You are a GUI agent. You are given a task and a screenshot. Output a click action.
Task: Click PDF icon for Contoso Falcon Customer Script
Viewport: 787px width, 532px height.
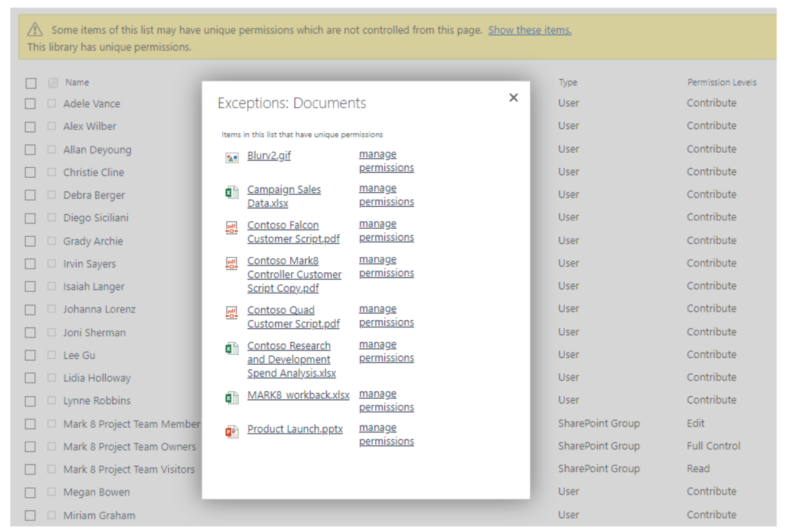pos(231,228)
